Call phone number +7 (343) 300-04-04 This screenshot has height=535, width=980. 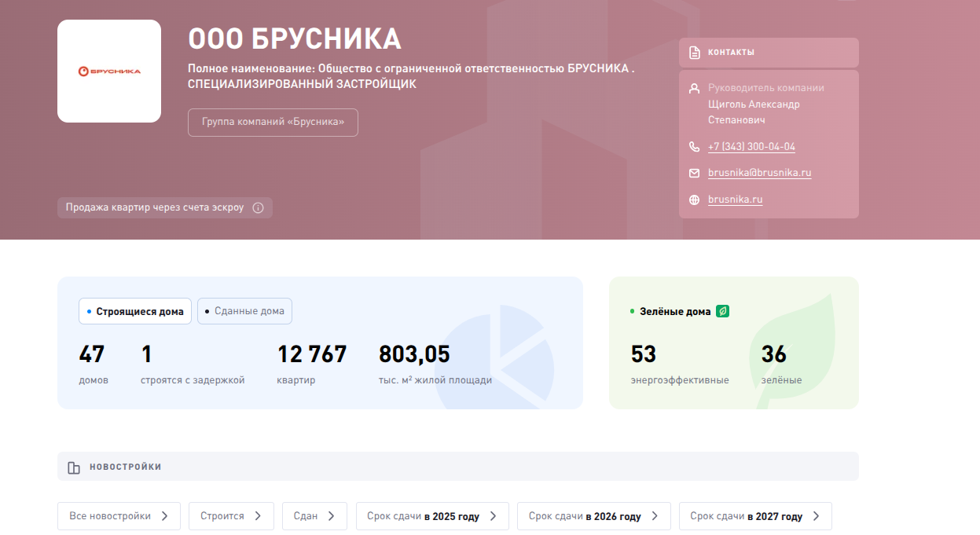point(751,147)
